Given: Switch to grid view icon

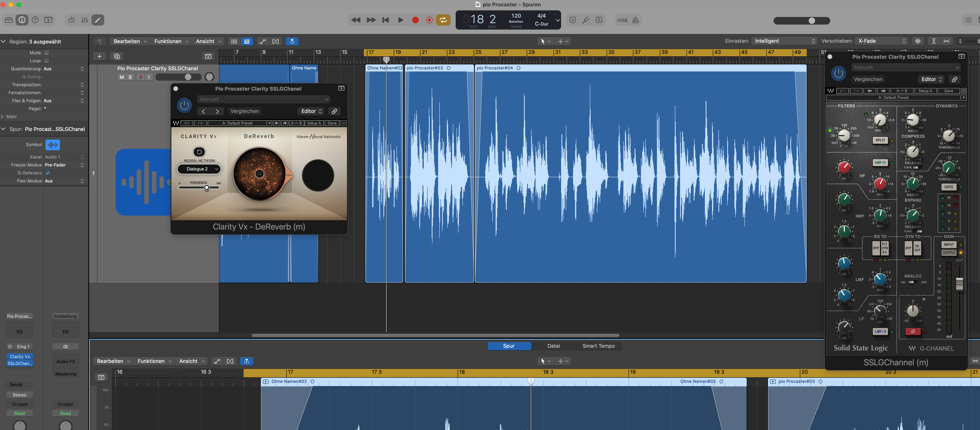Looking at the screenshot, I should click(x=234, y=42).
